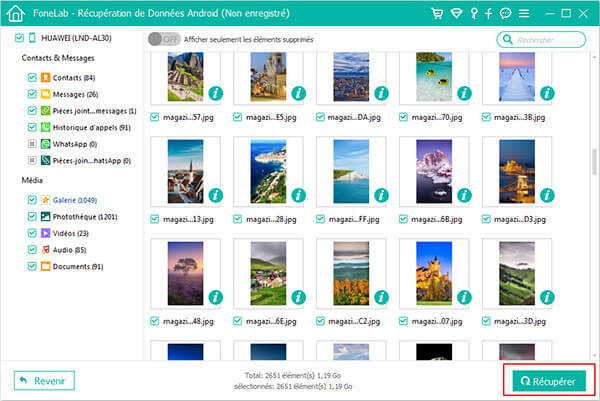Show info for magazi...38.jpg

547,93
